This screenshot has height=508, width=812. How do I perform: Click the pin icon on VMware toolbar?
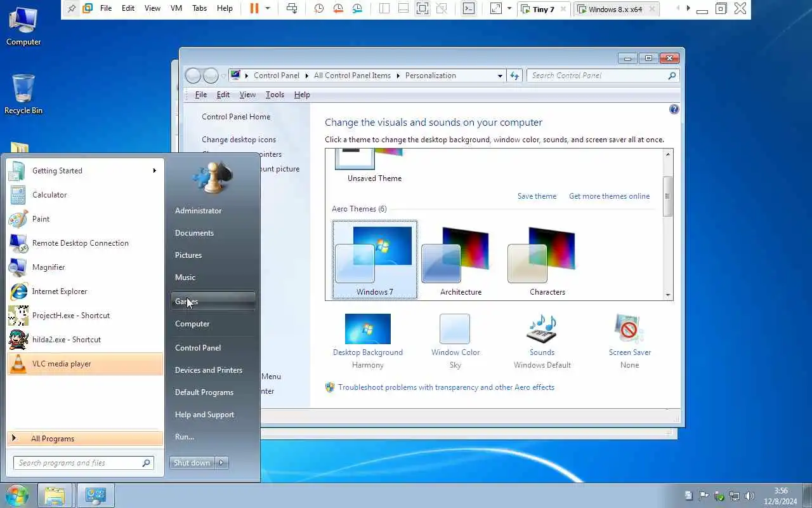[x=72, y=8]
